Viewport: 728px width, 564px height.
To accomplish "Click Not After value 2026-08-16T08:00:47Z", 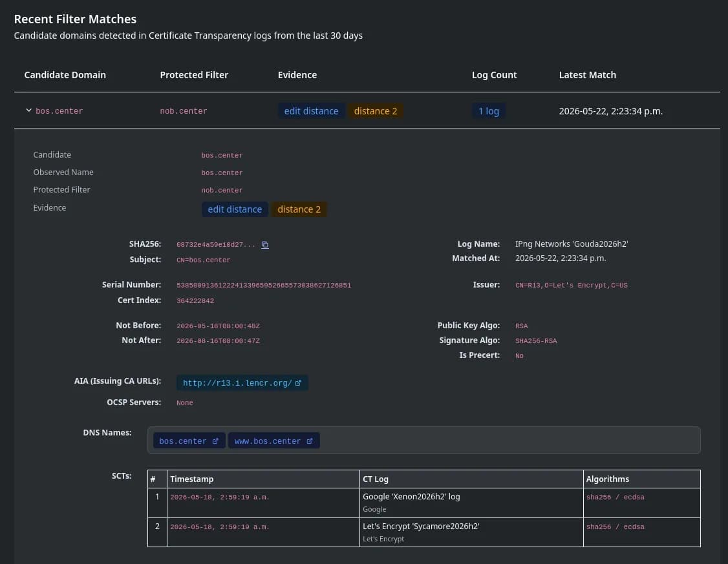I will click(219, 341).
